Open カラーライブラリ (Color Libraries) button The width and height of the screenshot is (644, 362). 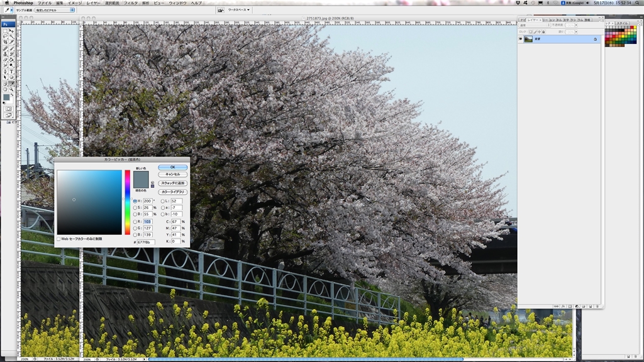point(172,192)
